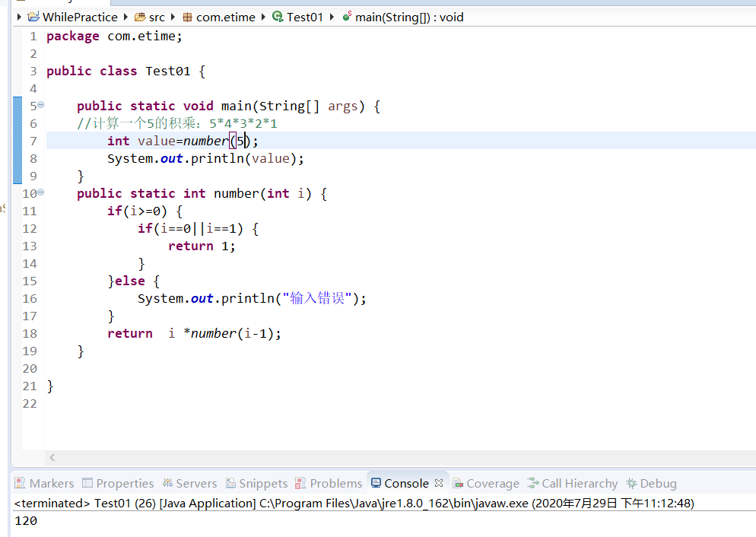Click 'number(i-1)' recursive call on line 18
756x537 pixels.
click(x=232, y=334)
